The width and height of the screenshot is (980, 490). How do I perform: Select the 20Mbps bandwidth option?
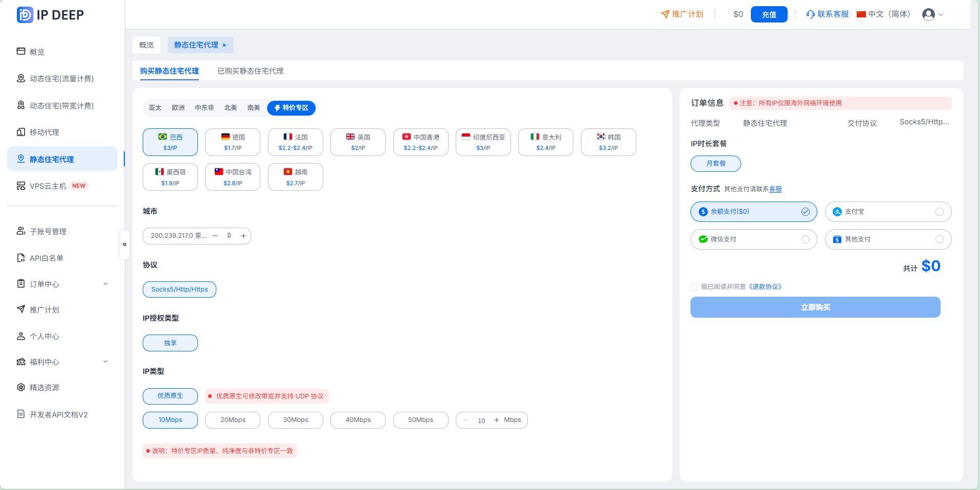233,420
